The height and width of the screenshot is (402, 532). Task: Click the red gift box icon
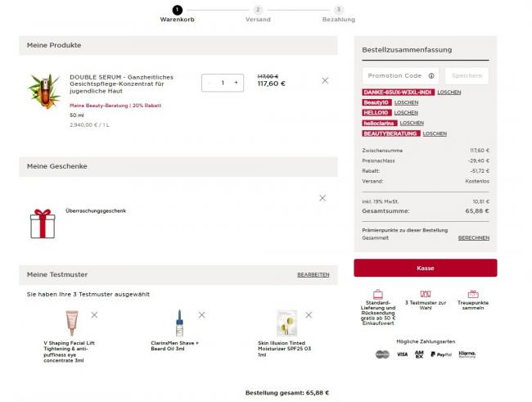tap(42, 224)
